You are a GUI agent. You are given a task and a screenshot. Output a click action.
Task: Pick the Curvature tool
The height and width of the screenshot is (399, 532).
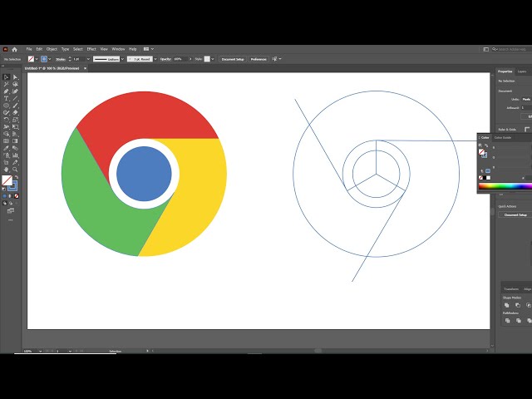click(15, 91)
